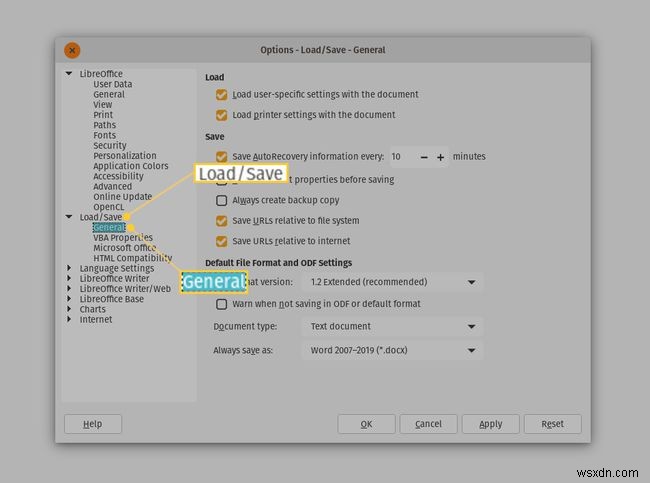Open Microsoft Office options page
The width and height of the screenshot is (650, 483).
coord(124,248)
